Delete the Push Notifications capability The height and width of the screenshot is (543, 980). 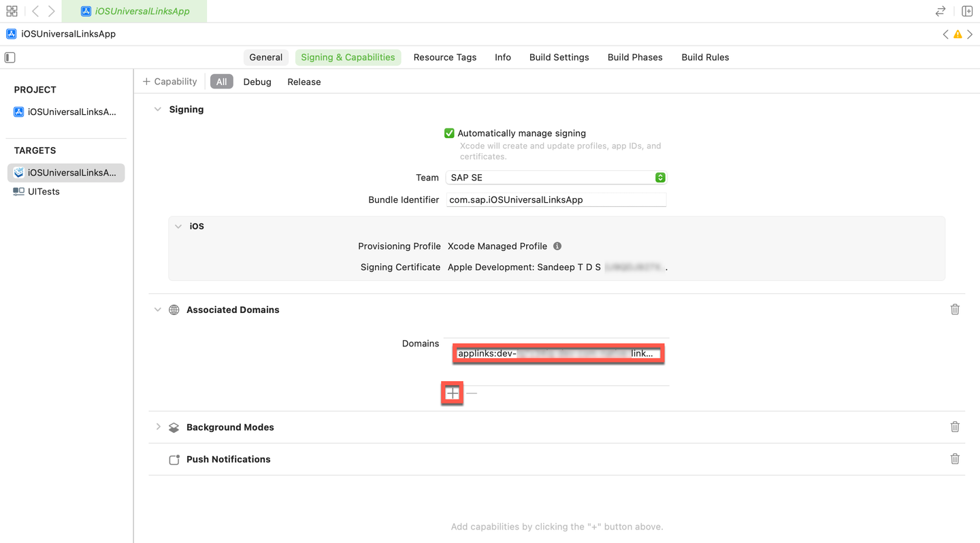[x=955, y=459]
